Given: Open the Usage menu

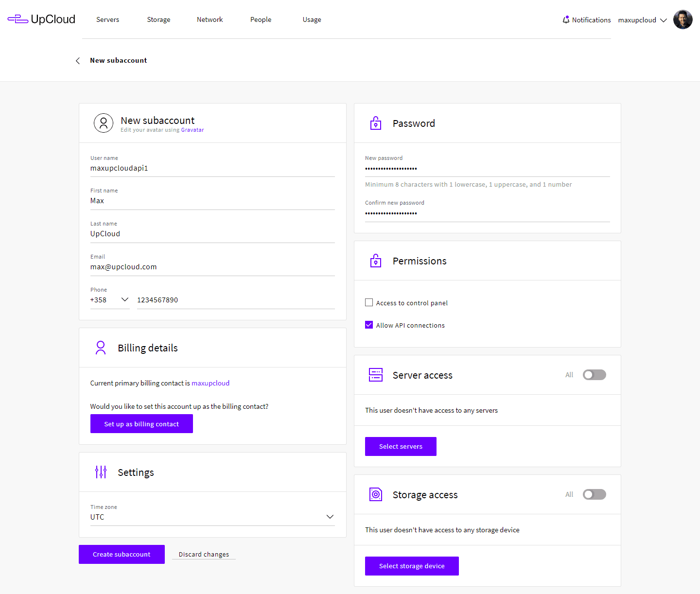Looking at the screenshot, I should pos(312,20).
